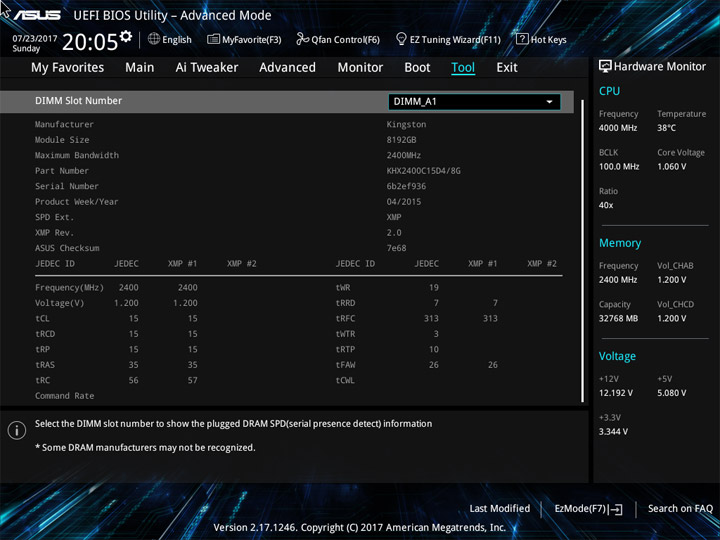Click the Maximum Bandwidth value 2400MHz
This screenshot has width=720, height=540.
tap(404, 155)
